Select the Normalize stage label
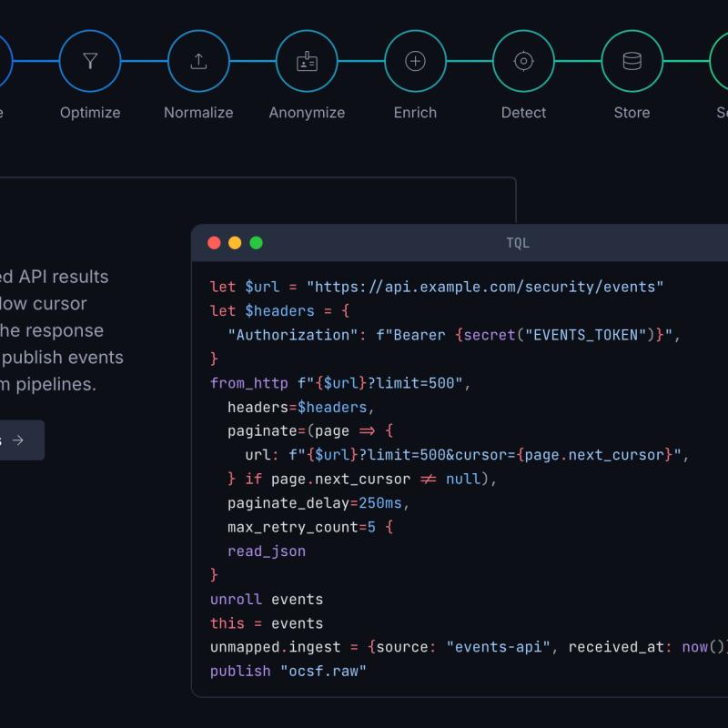Screen dimensions: 728x728 pyautogui.click(x=198, y=112)
